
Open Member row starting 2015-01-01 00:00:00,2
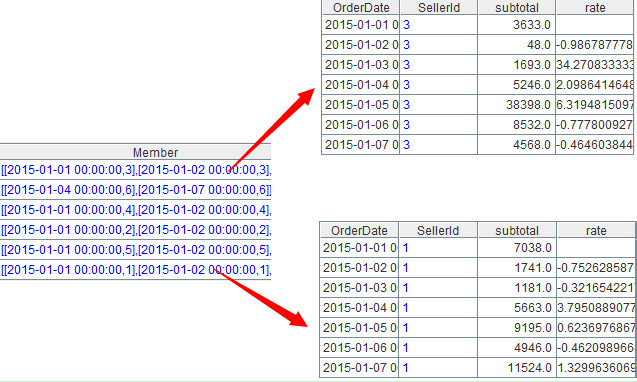(135, 230)
